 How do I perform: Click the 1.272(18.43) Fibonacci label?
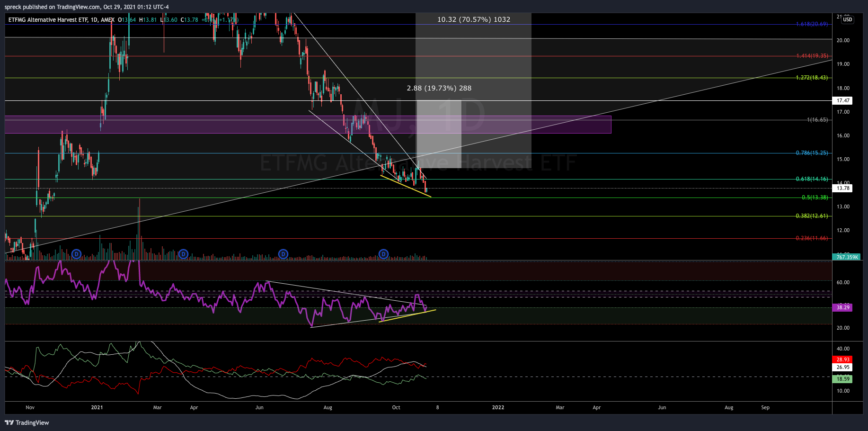(812, 78)
